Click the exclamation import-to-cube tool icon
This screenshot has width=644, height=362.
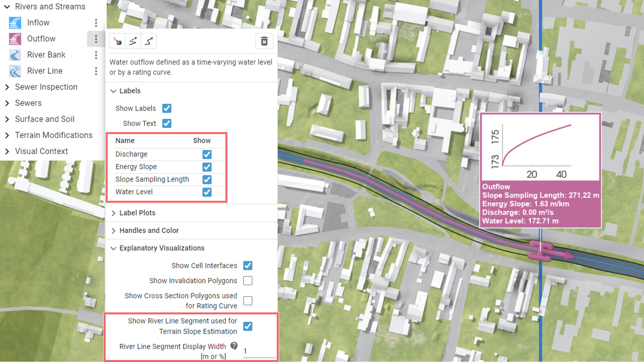pyautogui.click(x=117, y=41)
